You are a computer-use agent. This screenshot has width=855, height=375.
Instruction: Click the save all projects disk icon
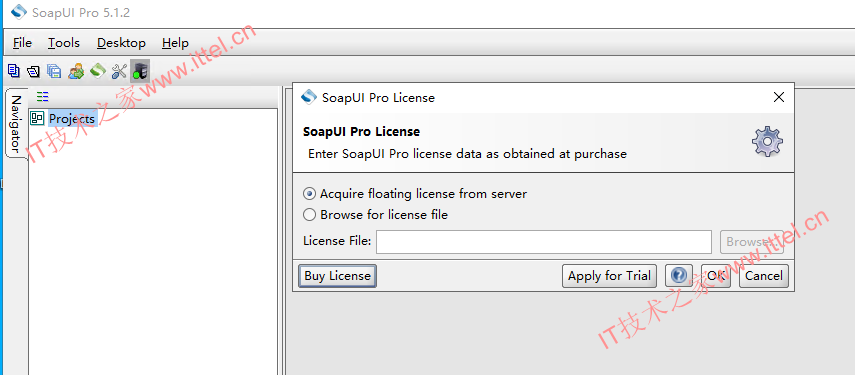pyautogui.click(x=54, y=71)
